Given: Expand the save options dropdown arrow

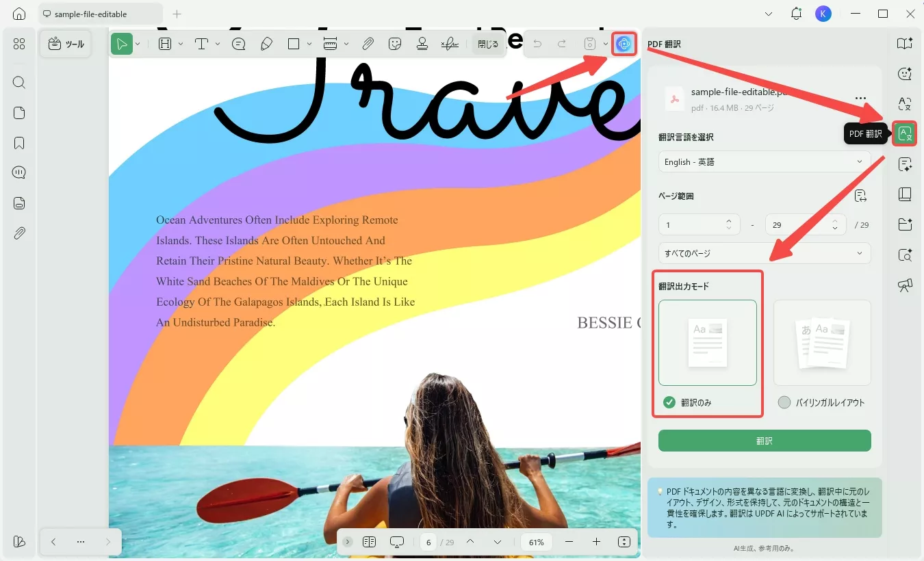Looking at the screenshot, I should click(606, 44).
